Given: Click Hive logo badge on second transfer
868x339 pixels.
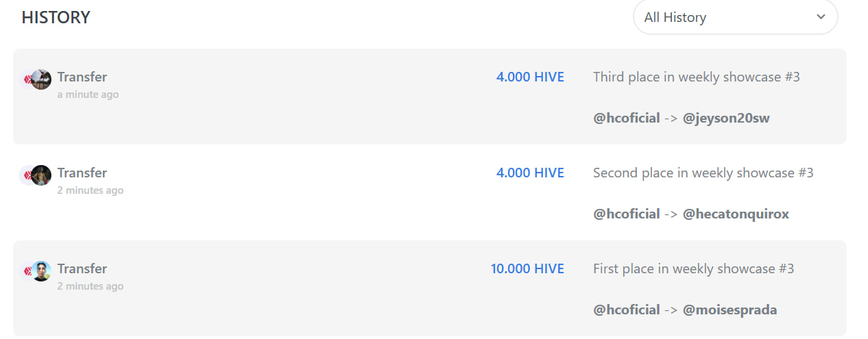Looking at the screenshot, I should 27,175.
